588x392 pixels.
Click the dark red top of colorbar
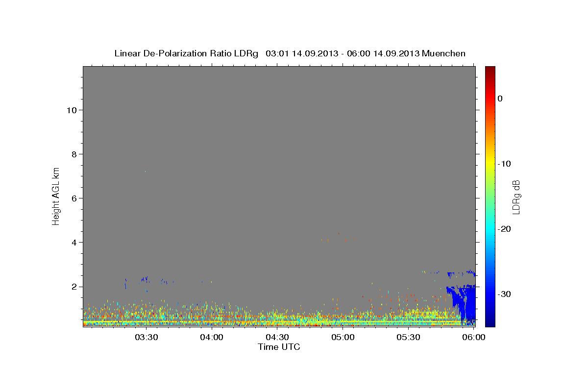click(490, 71)
